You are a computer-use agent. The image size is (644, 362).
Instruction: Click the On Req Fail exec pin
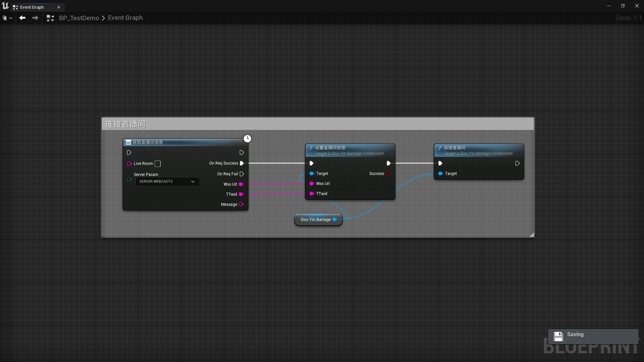242,174
